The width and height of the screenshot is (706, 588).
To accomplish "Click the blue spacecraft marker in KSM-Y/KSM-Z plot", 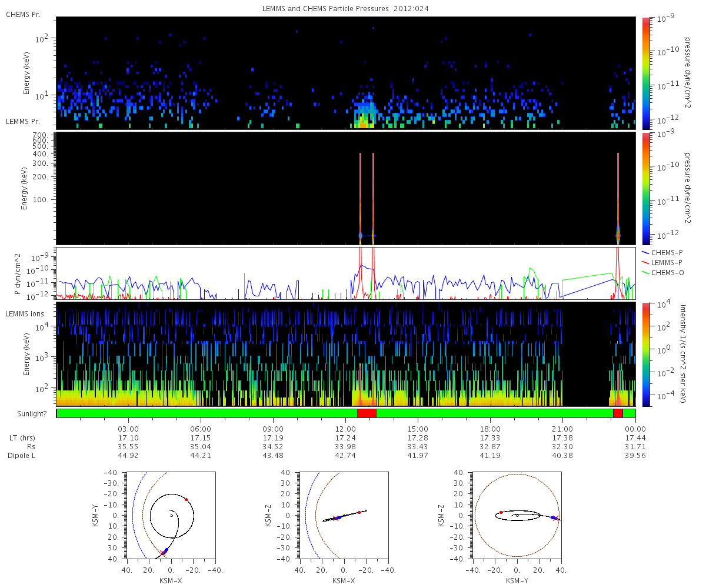I will [x=553, y=517].
